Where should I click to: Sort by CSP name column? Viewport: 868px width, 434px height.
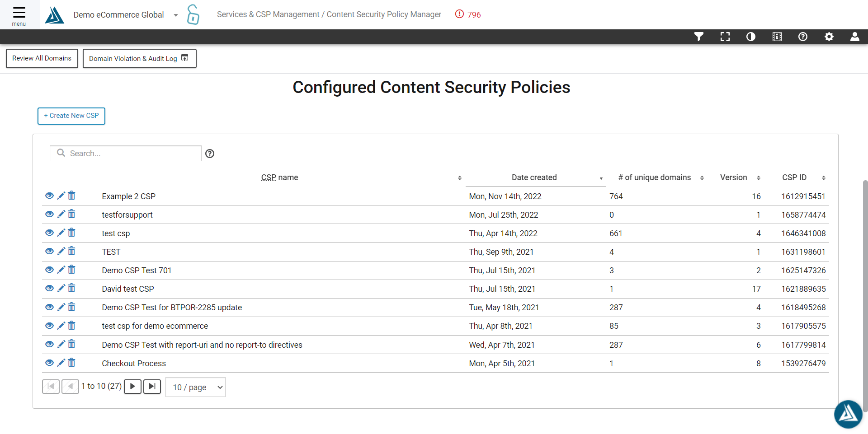459,178
